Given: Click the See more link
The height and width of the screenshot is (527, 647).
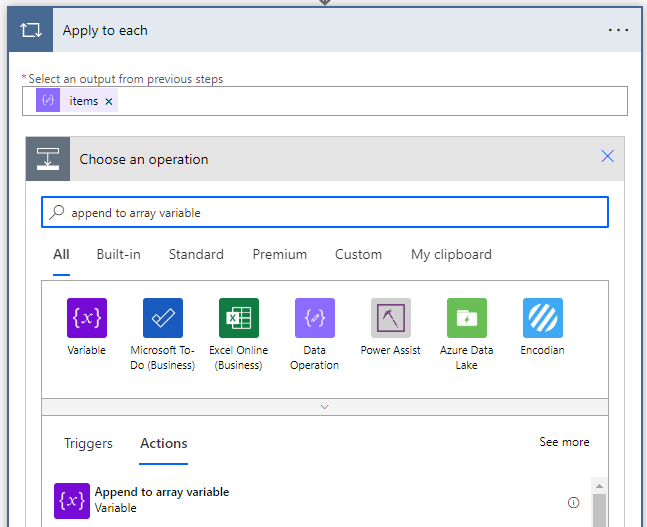Looking at the screenshot, I should point(564,442).
